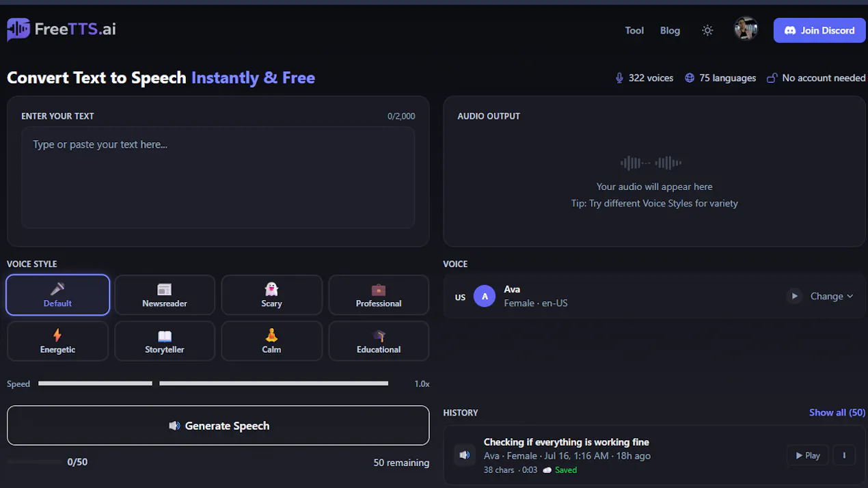Click into the text entry area
This screenshot has width=868, height=488.
[x=218, y=177]
